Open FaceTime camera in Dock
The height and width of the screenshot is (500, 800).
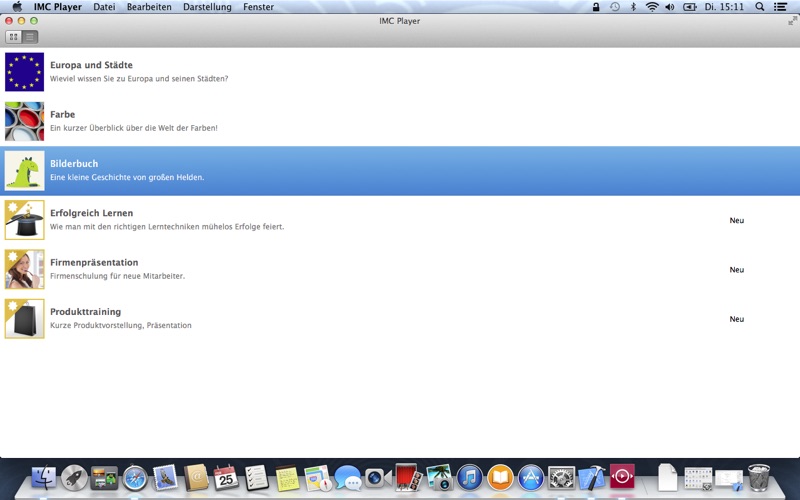[378, 478]
